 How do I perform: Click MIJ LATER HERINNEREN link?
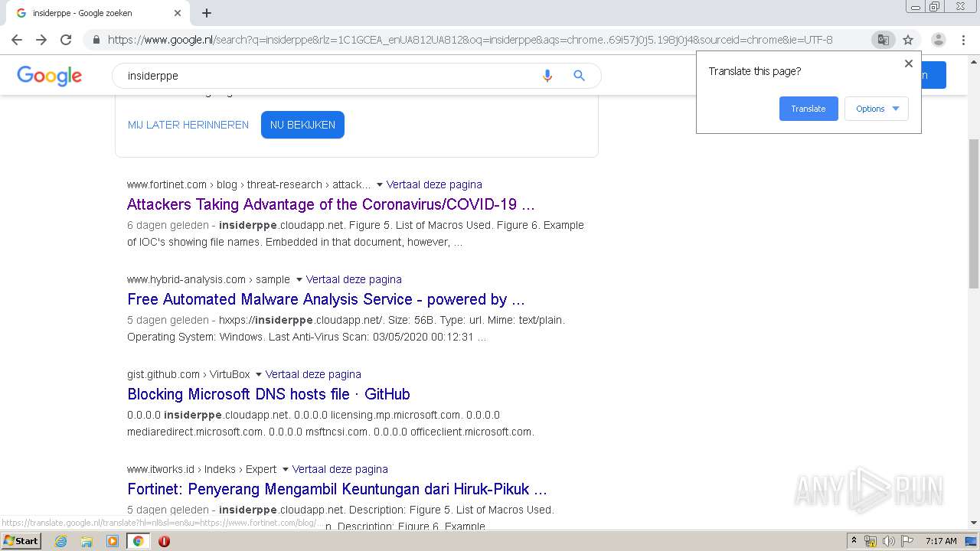point(188,125)
